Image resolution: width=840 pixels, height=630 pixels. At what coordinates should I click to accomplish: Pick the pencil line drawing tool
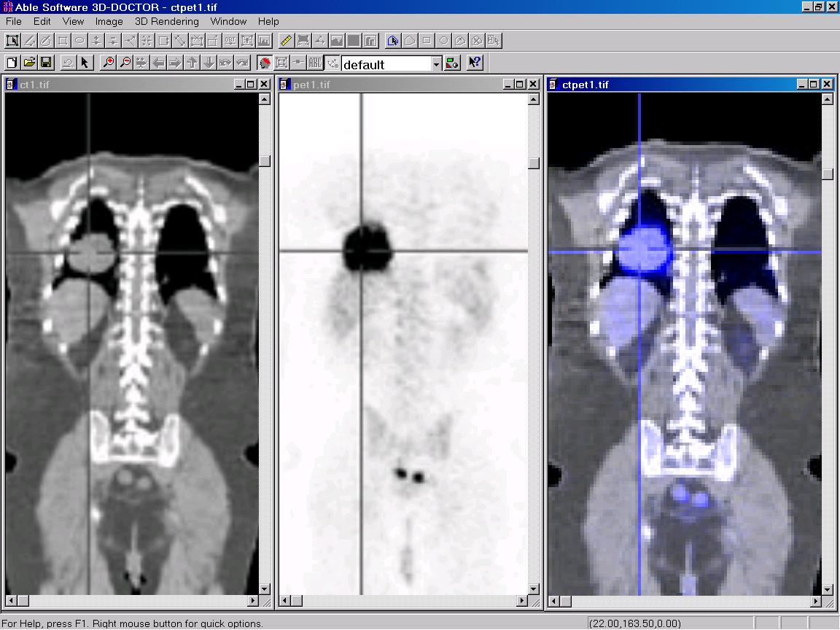click(x=29, y=41)
